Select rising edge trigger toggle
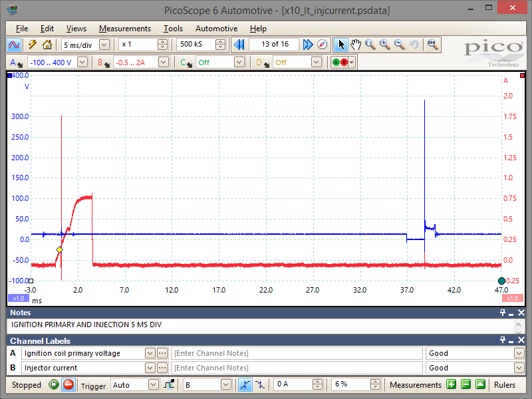The width and height of the screenshot is (532, 399). click(245, 384)
